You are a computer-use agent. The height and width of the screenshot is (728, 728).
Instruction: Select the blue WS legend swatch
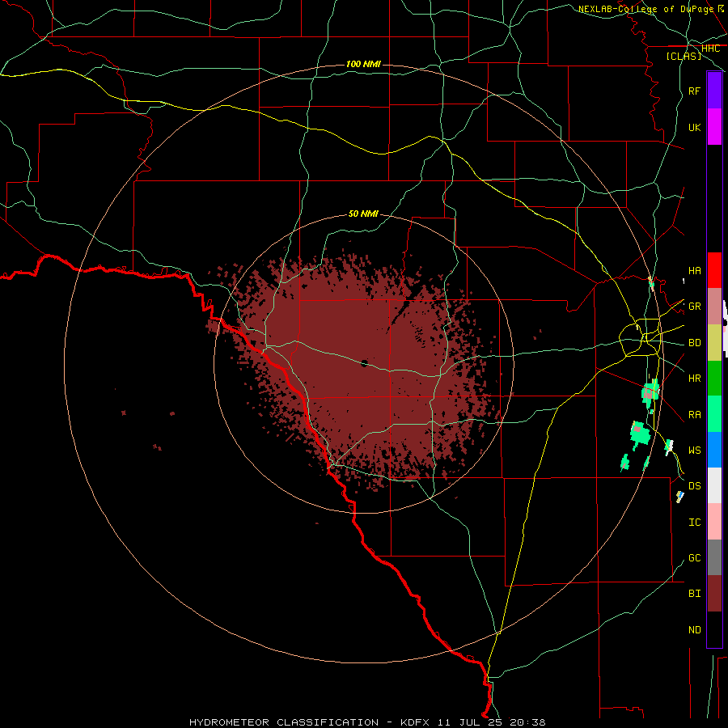[x=714, y=450]
